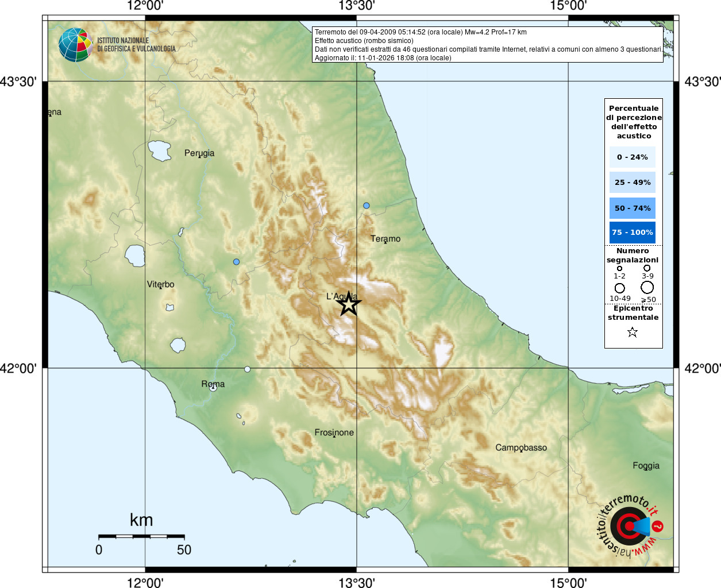Click the 0 - 24% legend swatch
Image resolution: width=721 pixels, height=588 pixels.
coord(633,157)
